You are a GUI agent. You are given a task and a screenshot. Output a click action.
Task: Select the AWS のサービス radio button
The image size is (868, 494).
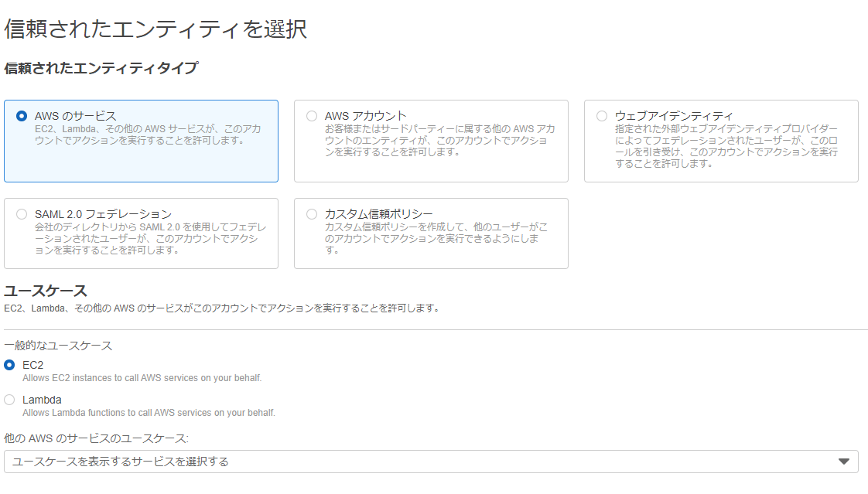tap(22, 116)
